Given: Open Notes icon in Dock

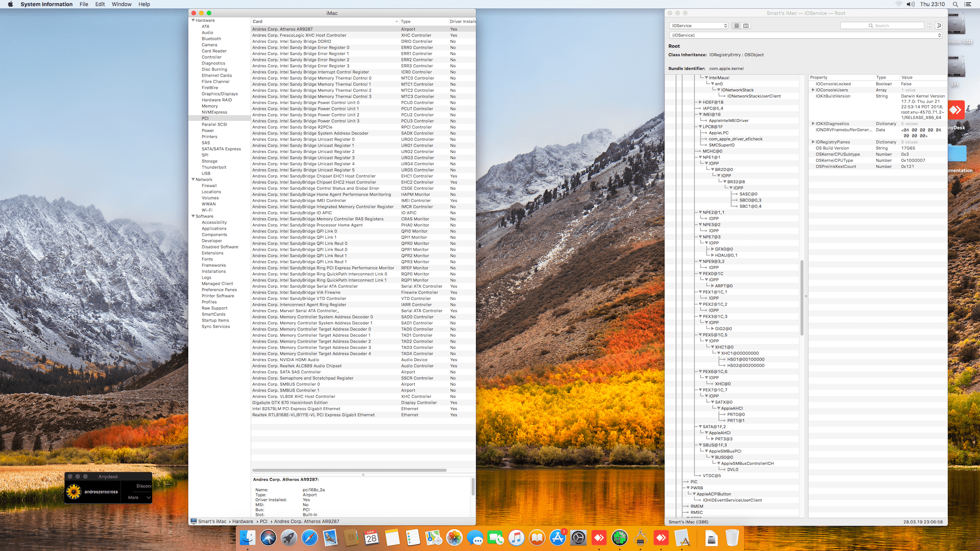Looking at the screenshot, I should [393, 538].
